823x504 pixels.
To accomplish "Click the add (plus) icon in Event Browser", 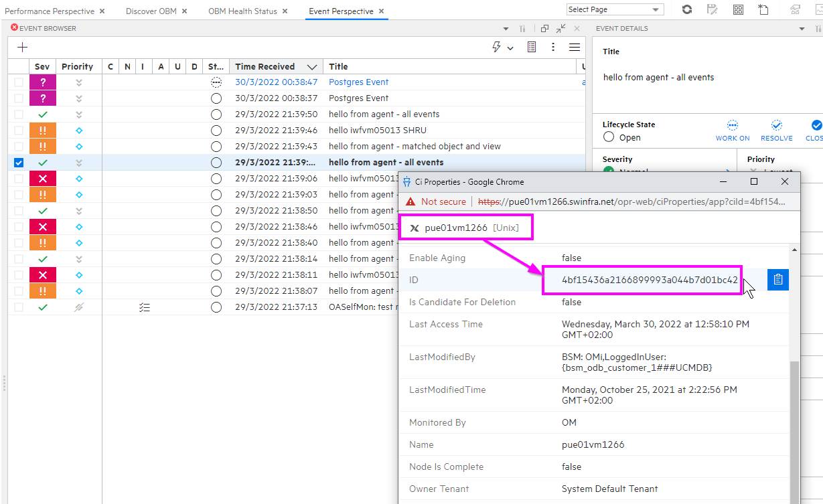I will point(22,47).
